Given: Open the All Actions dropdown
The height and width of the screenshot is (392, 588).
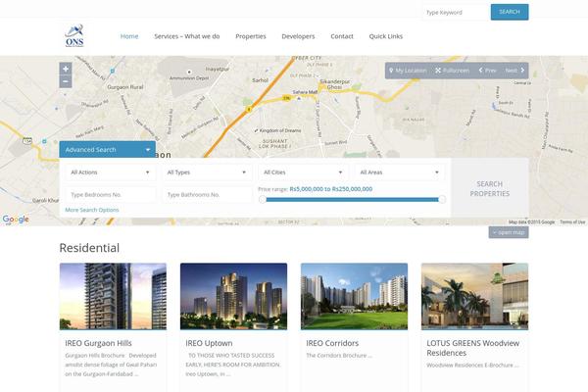Looking at the screenshot, I should coord(110,172).
